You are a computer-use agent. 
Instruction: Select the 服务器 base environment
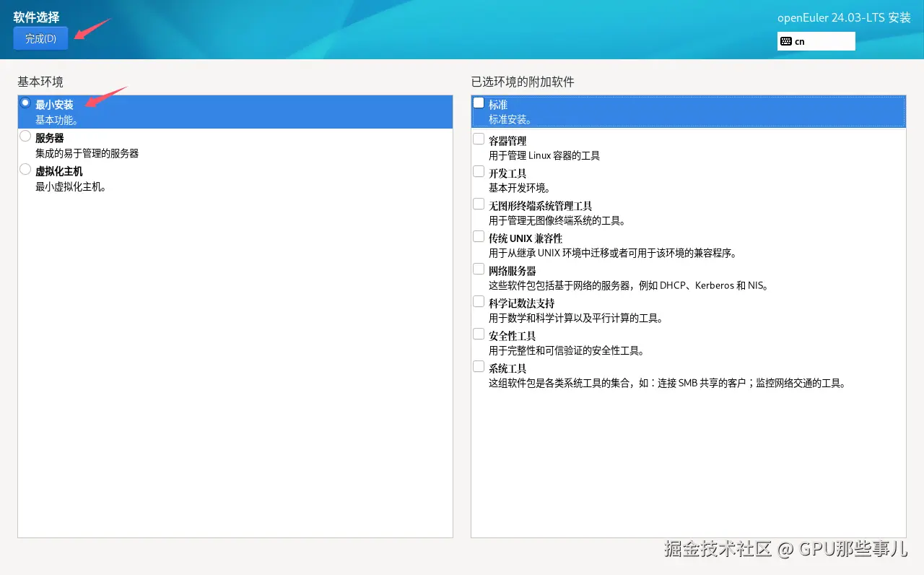click(x=25, y=137)
